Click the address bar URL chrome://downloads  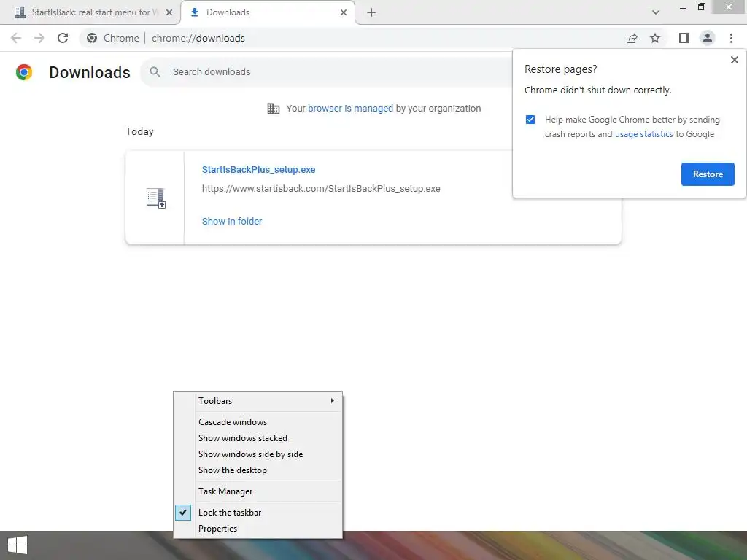click(198, 38)
